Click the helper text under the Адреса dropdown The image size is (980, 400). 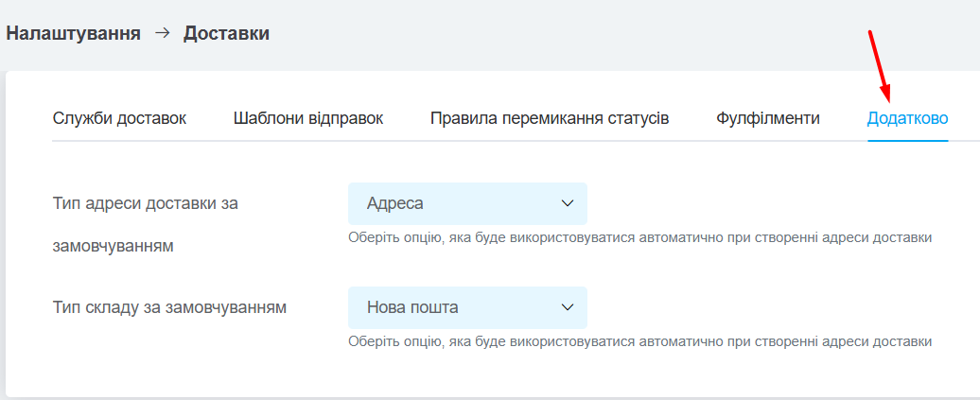(x=640, y=237)
